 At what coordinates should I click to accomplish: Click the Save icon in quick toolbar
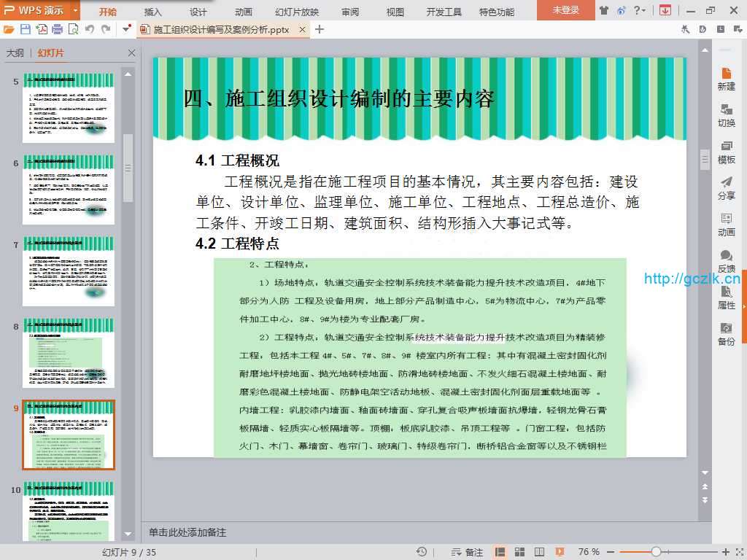click(26, 29)
